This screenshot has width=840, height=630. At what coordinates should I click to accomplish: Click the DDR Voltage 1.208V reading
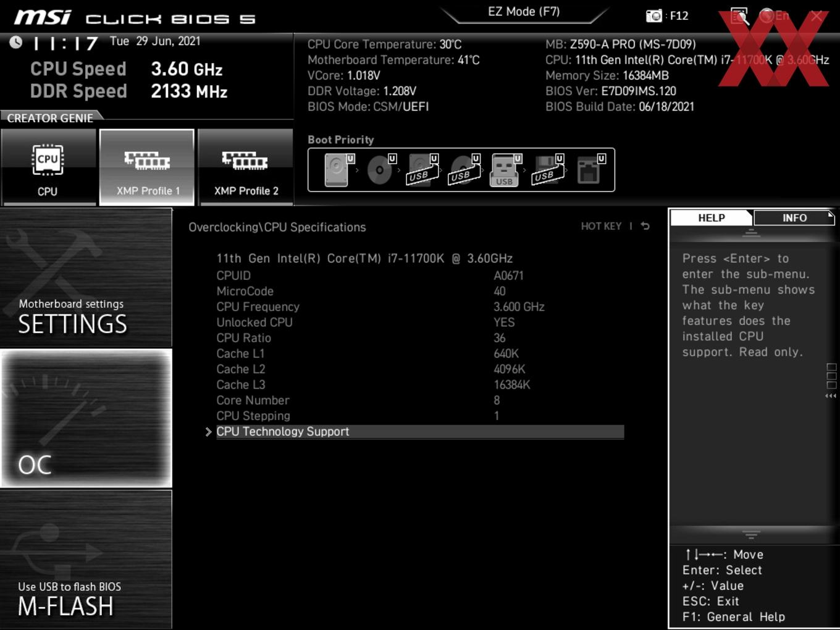tap(362, 91)
